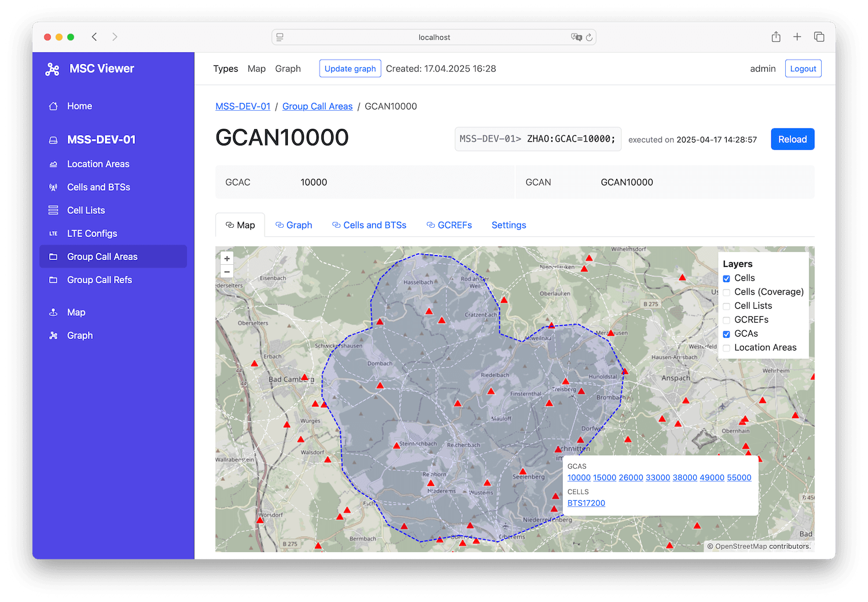868x602 pixels.
Task: Click the localhost address bar field
Action: point(434,37)
